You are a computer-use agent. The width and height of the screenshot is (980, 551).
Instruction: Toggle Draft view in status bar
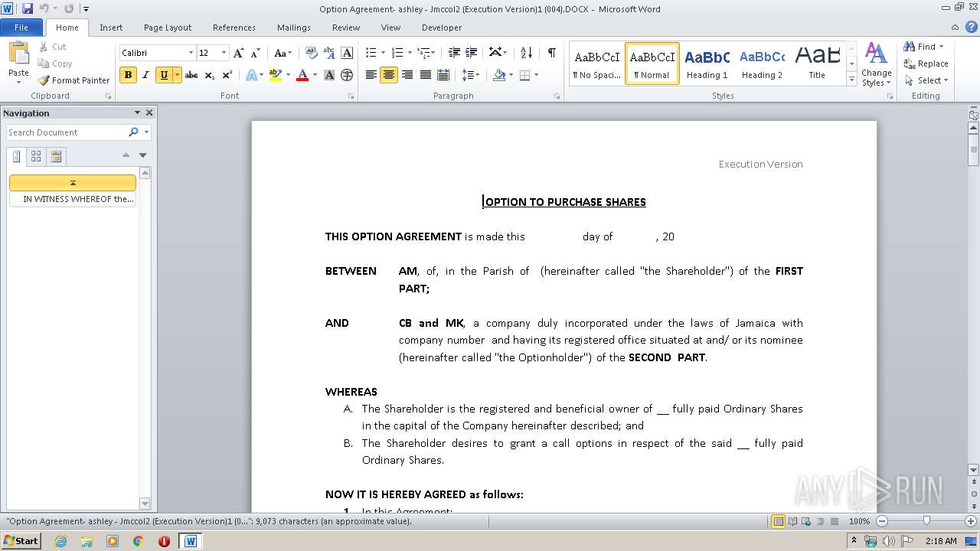point(833,521)
